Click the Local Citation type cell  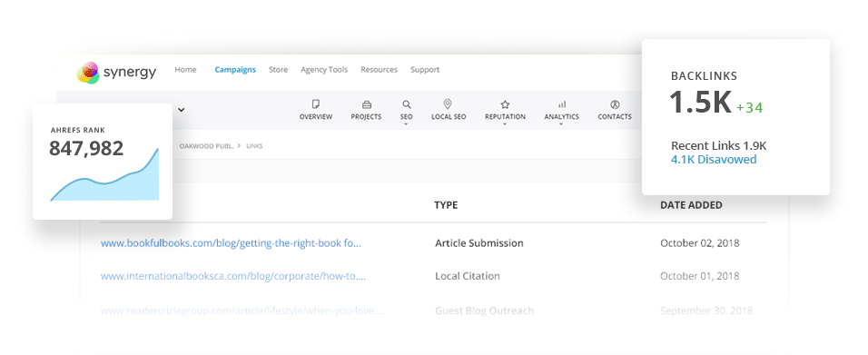468,276
